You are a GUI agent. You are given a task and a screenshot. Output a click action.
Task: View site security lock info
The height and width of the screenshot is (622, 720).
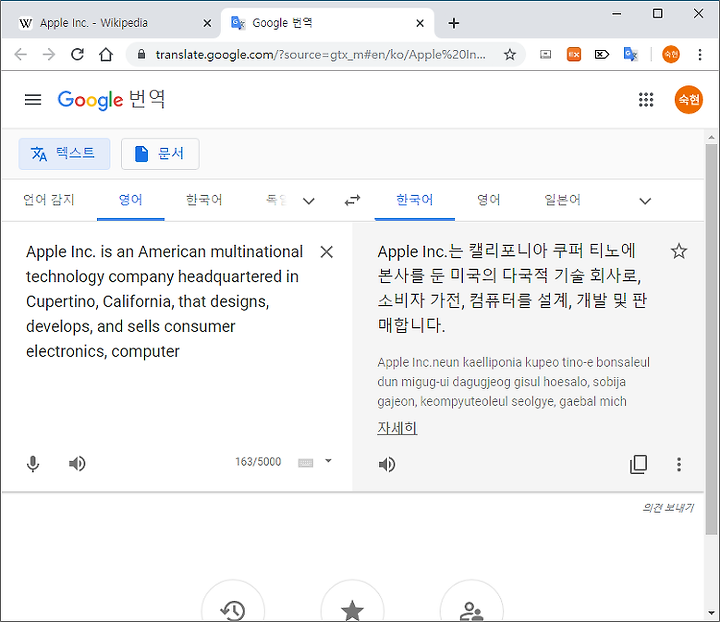click(141, 55)
